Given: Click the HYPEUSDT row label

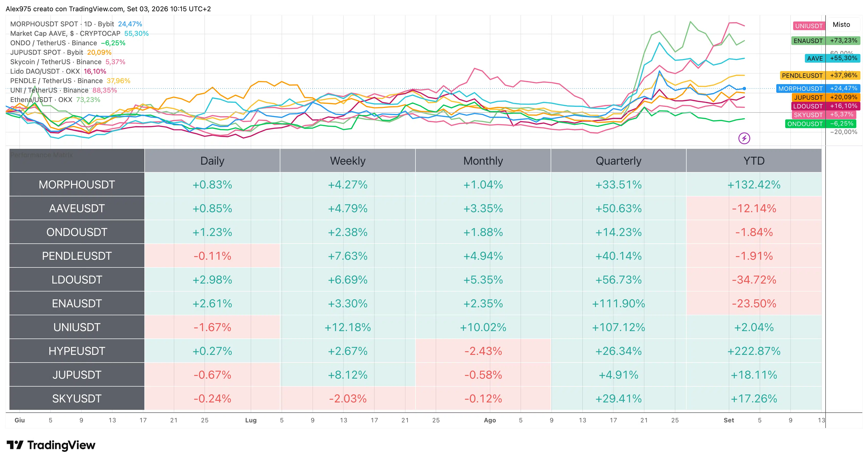Looking at the screenshot, I should click(x=77, y=351).
